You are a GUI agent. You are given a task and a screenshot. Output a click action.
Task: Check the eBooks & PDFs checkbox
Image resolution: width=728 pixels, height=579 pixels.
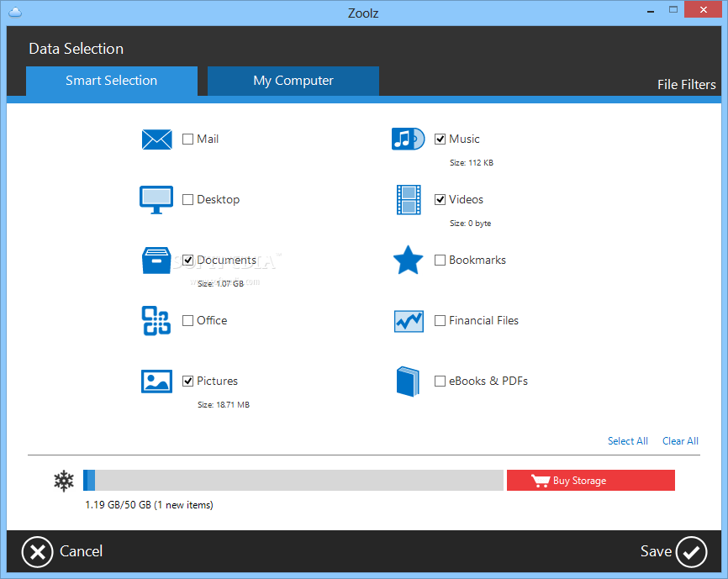tap(440, 382)
